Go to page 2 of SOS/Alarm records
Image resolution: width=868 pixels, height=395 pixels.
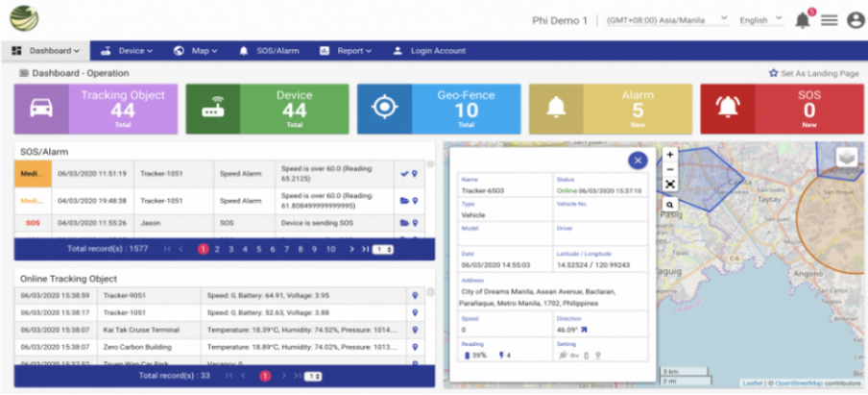point(217,249)
